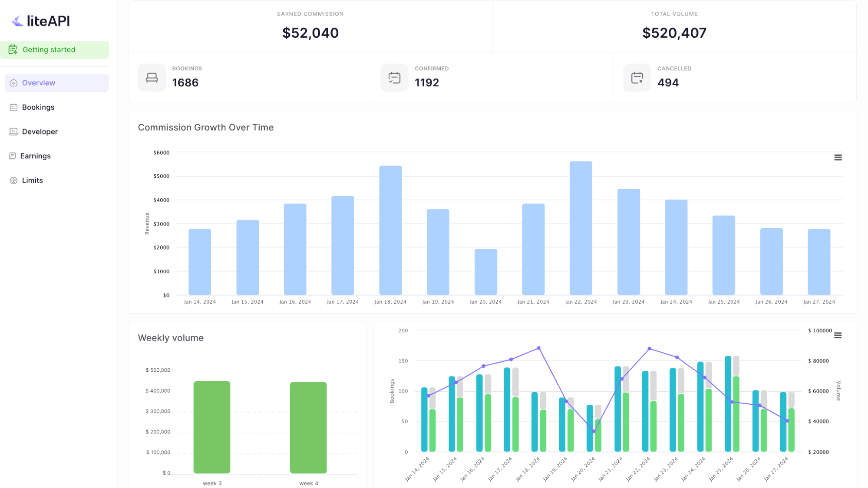Open the Getting started page
Image resolution: width=868 pixels, height=488 pixels.
click(49, 50)
